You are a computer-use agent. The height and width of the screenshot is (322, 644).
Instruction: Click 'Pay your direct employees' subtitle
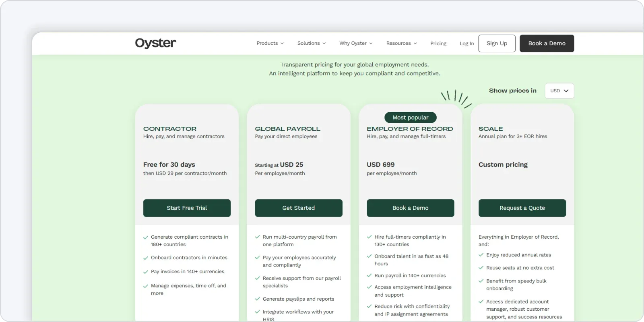[x=286, y=136]
